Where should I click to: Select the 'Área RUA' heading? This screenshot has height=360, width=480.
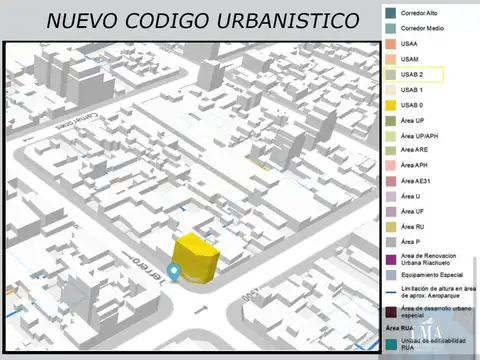click(x=400, y=328)
